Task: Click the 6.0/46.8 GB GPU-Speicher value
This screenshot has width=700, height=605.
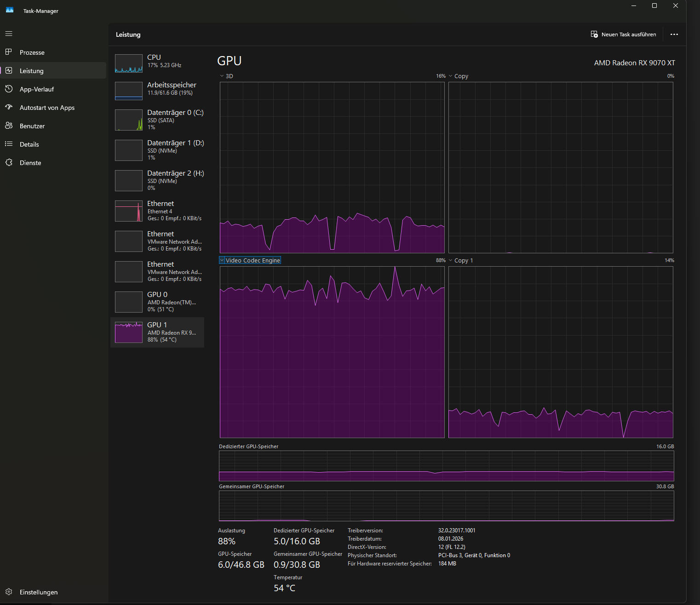Action: coord(241,565)
